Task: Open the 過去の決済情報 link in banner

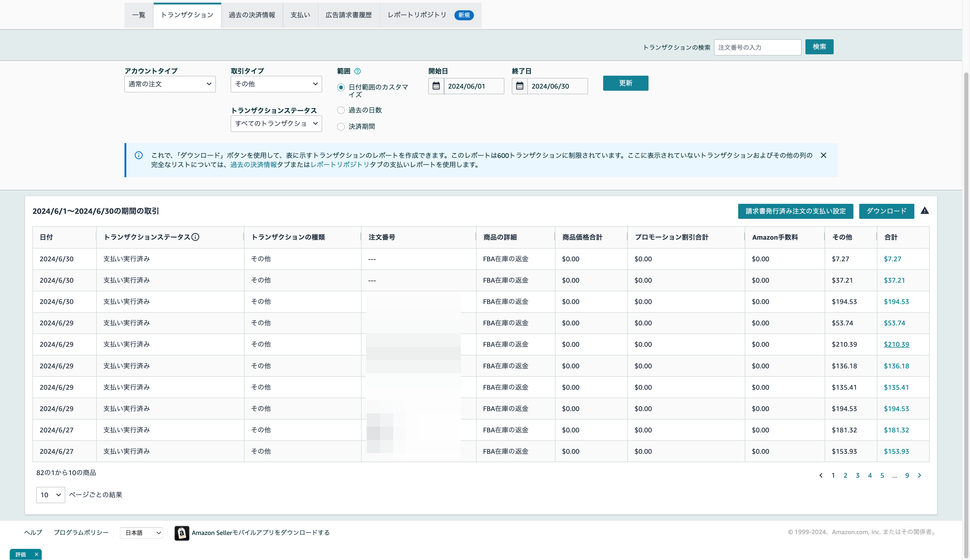Action: point(253,165)
